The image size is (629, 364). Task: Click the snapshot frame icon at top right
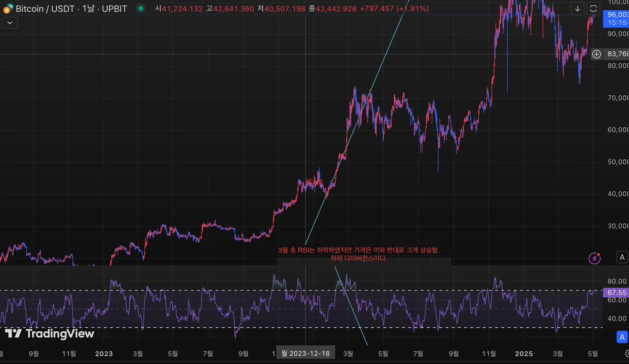pos(593,9)
